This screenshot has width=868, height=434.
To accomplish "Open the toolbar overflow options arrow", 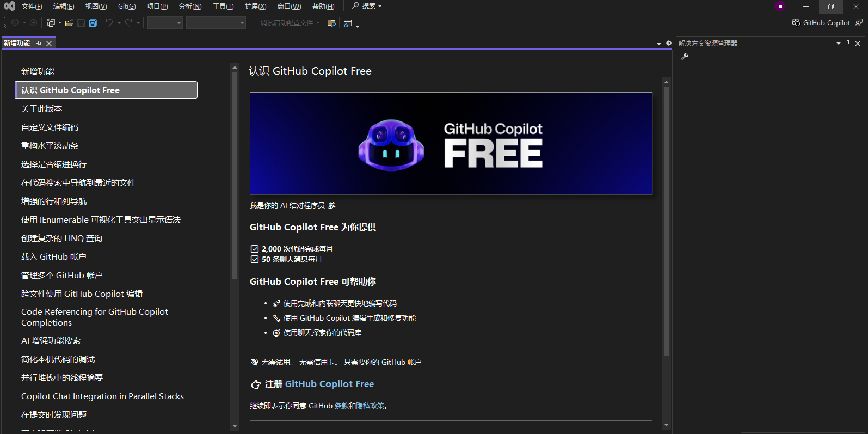I will [358, 25].
